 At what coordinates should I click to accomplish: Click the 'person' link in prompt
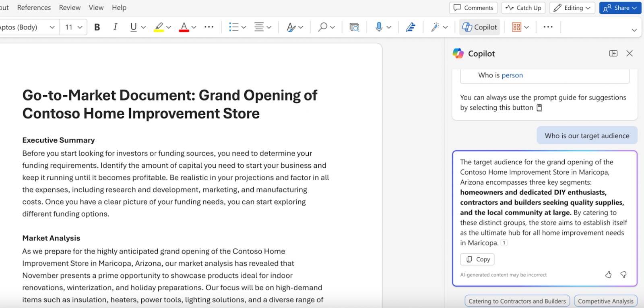(512, 75)
